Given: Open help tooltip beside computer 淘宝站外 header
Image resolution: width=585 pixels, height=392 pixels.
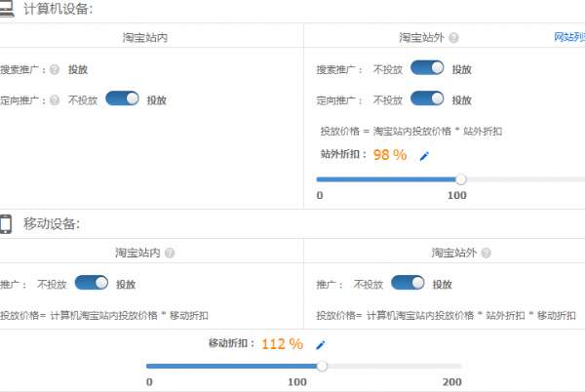Looking at the screenshot, I should (453, 38).
